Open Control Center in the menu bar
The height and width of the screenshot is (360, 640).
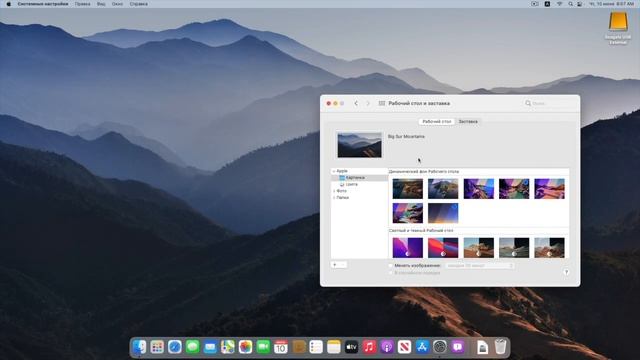580,4
